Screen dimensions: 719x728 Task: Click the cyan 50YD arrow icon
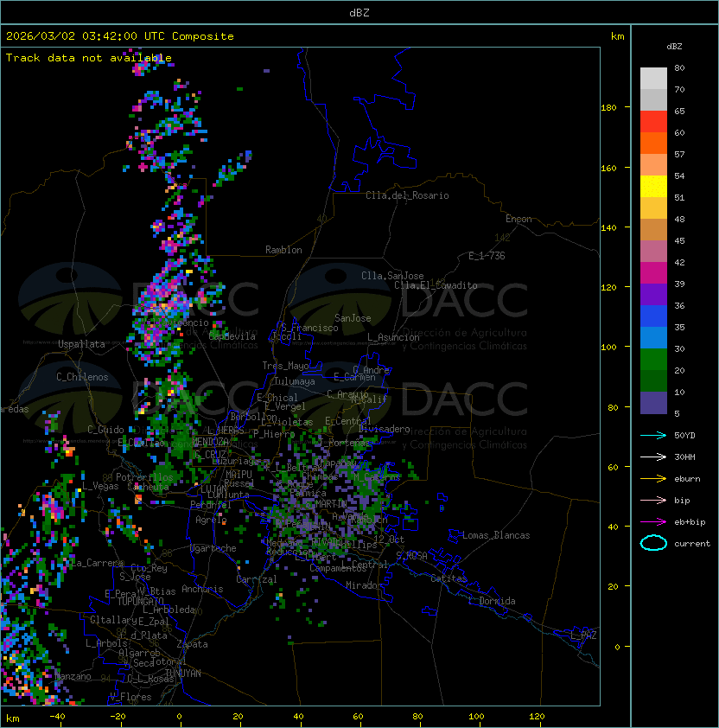653,436
